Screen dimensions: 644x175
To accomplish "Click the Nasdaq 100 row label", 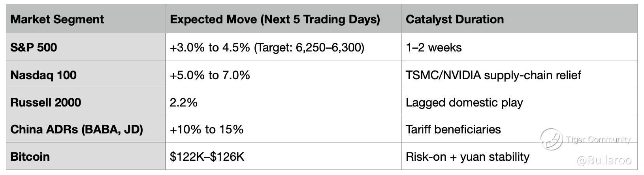I will coord(43,75).
